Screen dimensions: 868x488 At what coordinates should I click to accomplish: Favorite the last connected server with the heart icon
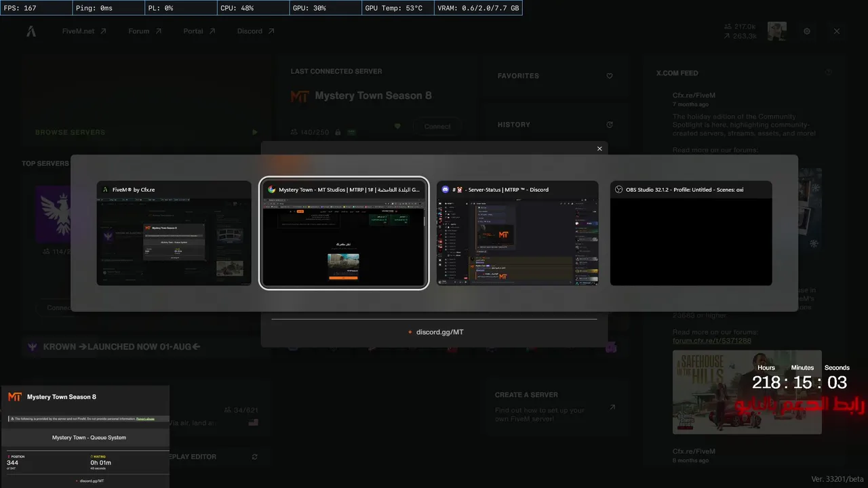tap(397, 126)
